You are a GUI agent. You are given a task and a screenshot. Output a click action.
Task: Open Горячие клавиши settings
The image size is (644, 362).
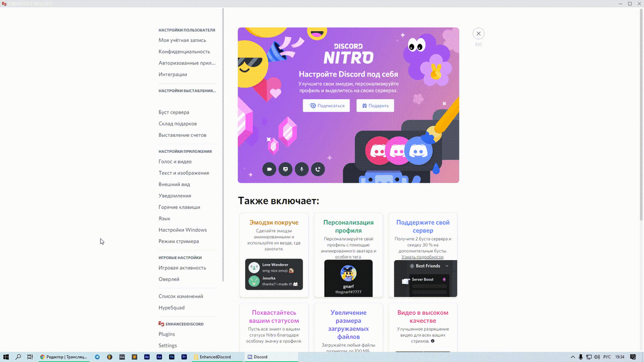coord(179,207)
